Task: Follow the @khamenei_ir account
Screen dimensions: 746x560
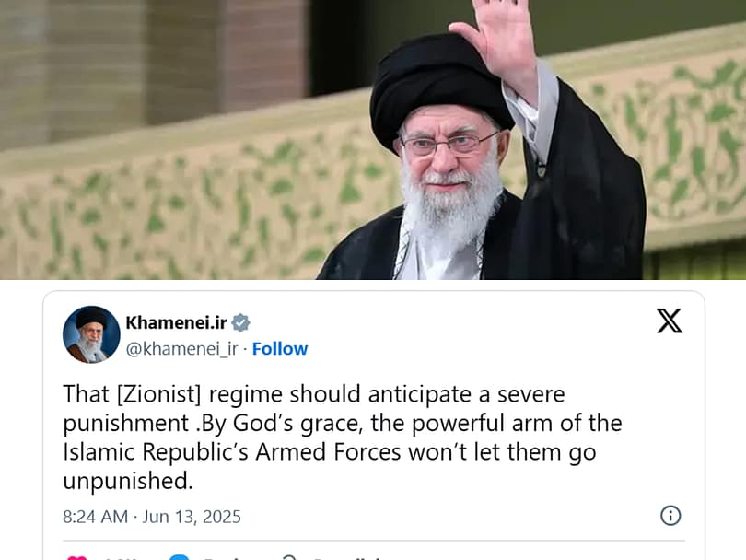Action: [280, 349]
